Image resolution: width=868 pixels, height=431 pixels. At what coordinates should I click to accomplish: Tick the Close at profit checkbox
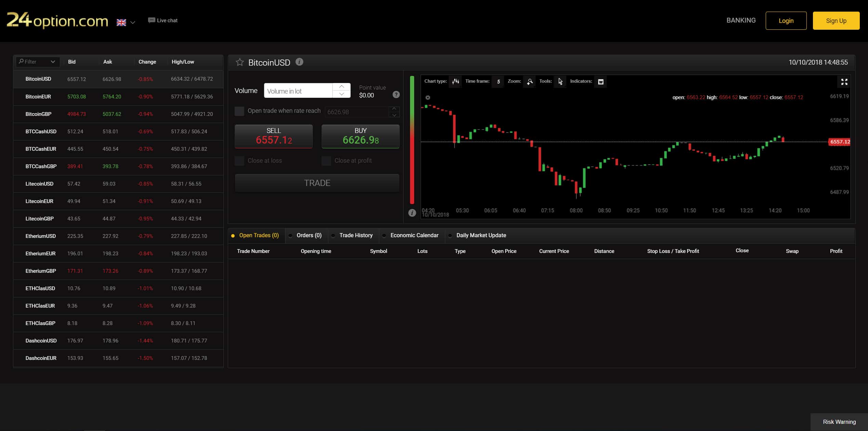click(326, 161)
